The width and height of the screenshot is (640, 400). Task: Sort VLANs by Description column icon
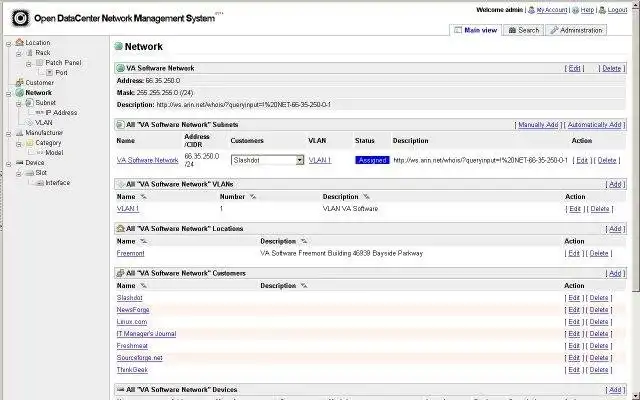pyautogui.click(x=366, y=197)
